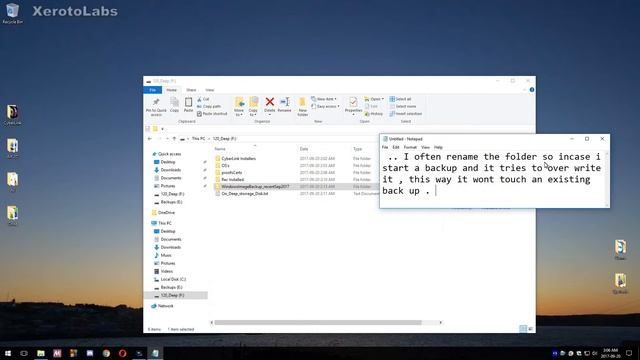Open the Action Center notification icon
640x360 pixels.
(x=629, y=353)
